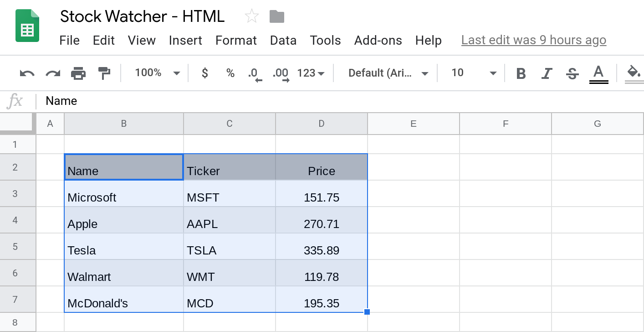Select the AAPL cell
Image resolution: width=644 pixels, height=332 pixels.
(230, 220)
